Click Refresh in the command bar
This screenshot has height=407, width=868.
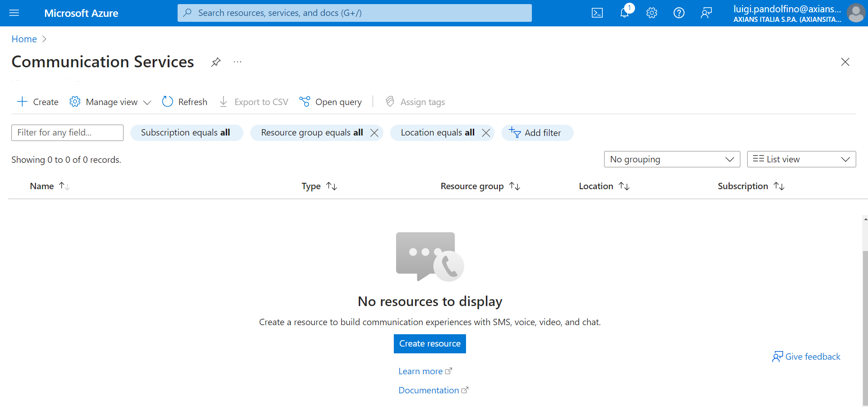pyautogui.click(x=185, y=102)
